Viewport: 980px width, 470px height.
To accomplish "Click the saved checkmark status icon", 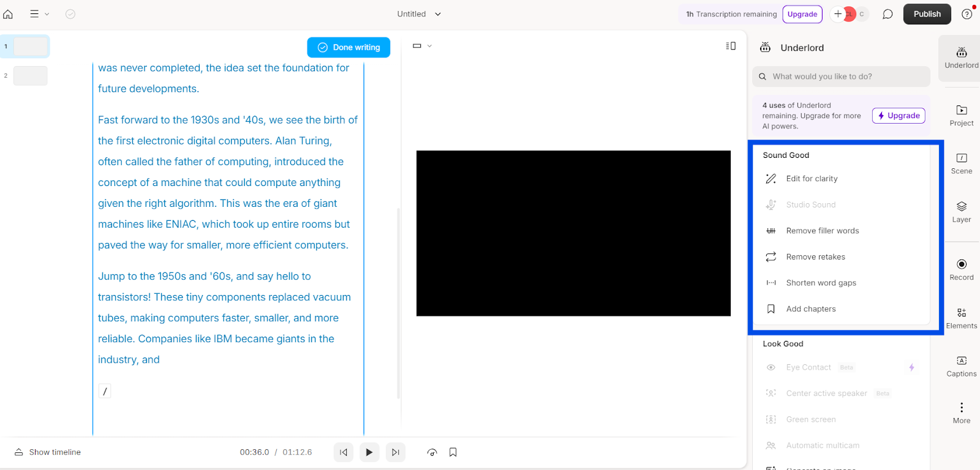I will coord(70,14).
